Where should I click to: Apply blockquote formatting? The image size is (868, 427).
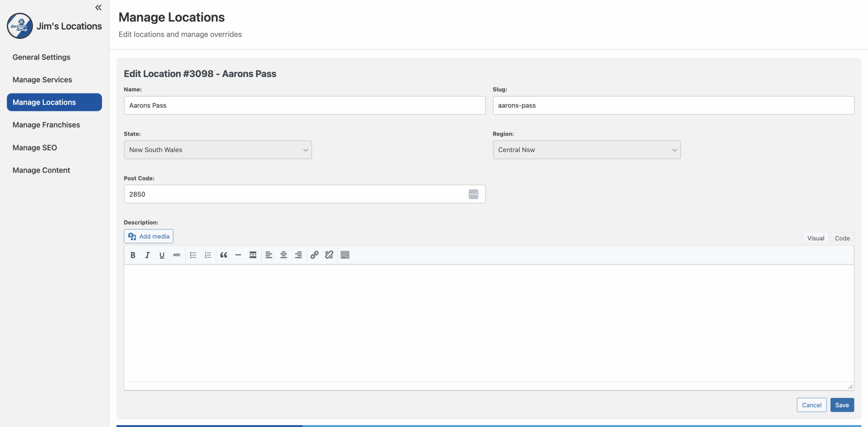223,255
